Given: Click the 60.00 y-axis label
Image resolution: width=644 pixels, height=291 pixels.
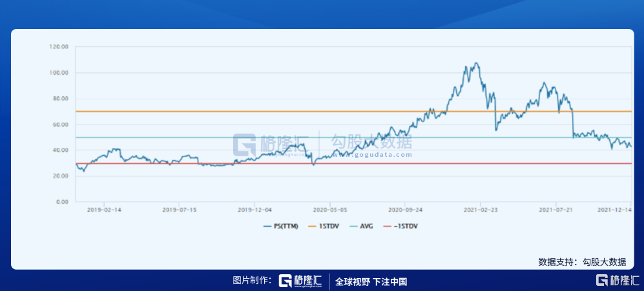Looking at the screenshot, I should click(x=59, y=125).
